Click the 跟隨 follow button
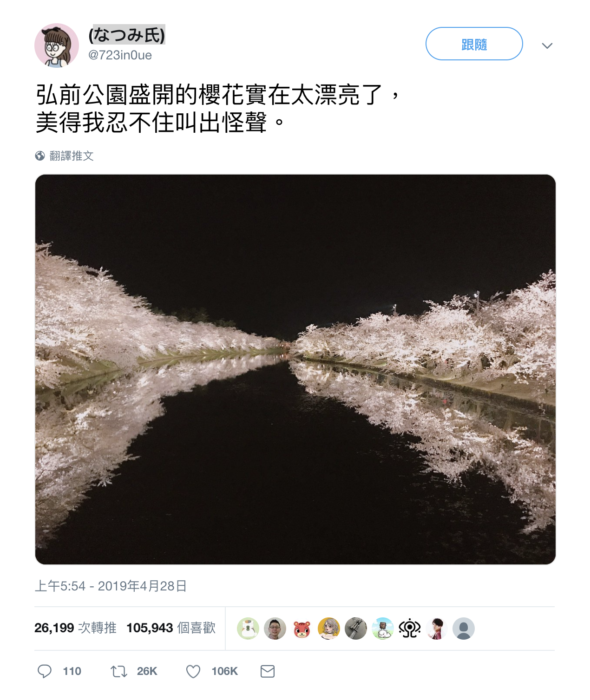This screenshot has width=590, height=700. pos(474,44)
